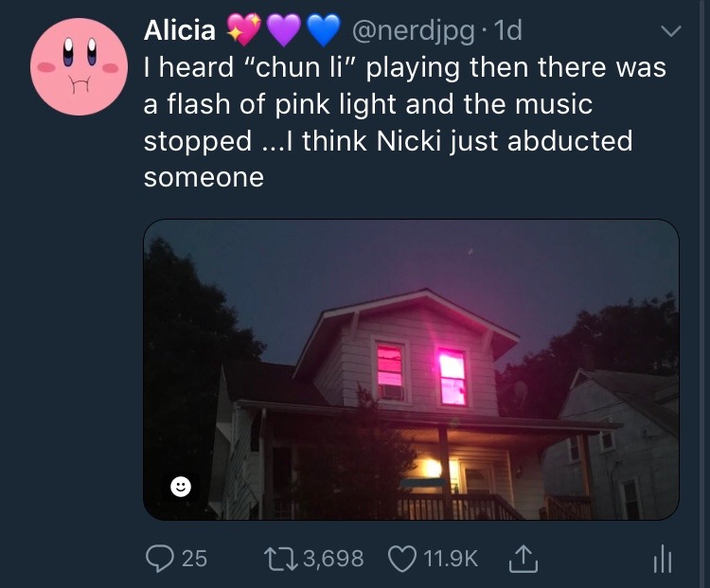
Task: Open the 25 replies count
Action: tap(194, 558)
